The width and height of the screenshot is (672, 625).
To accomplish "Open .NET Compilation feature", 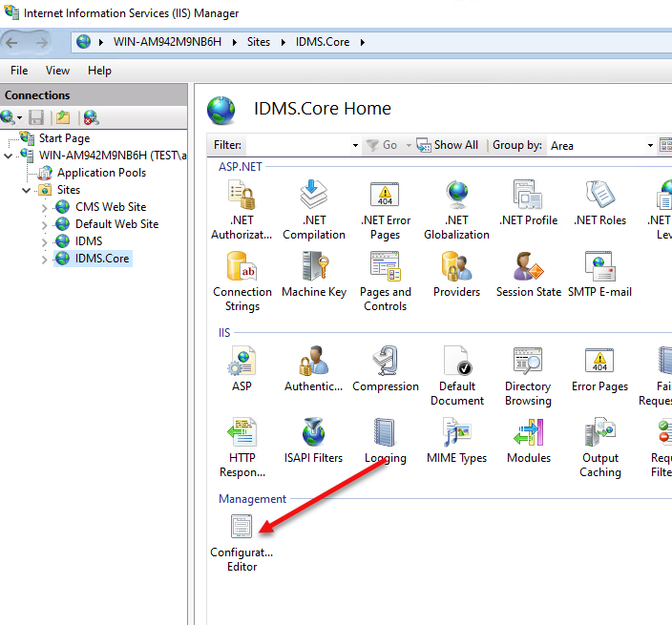I will click(314, 209).
